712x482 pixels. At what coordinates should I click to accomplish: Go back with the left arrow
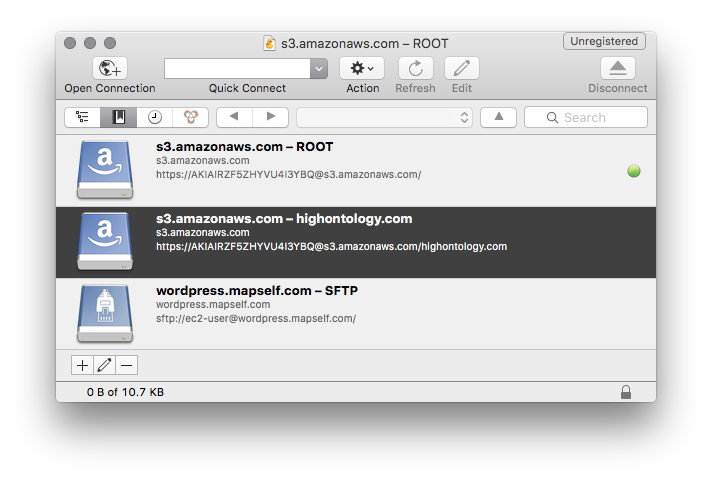(234, 117)
